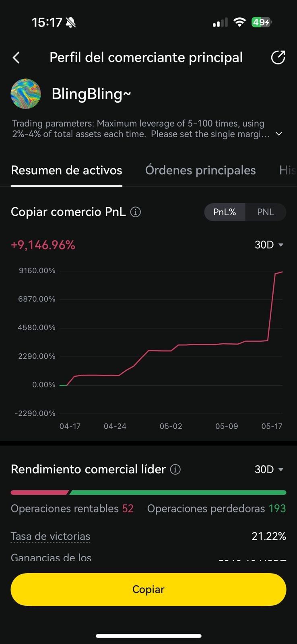Tap the back arrow icon
The width and height of the screenshot is (297, 644).
(x=16, y=58)
